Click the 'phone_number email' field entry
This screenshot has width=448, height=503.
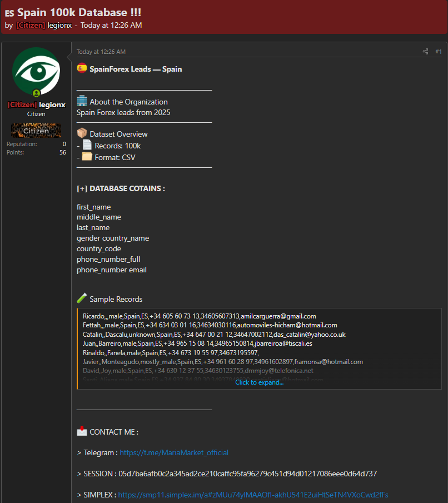coord(112,270)
